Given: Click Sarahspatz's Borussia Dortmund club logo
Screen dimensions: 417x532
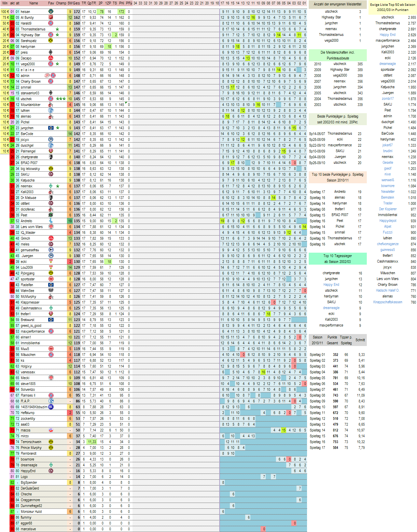Looking at the screenshot, I should [51, 41].
